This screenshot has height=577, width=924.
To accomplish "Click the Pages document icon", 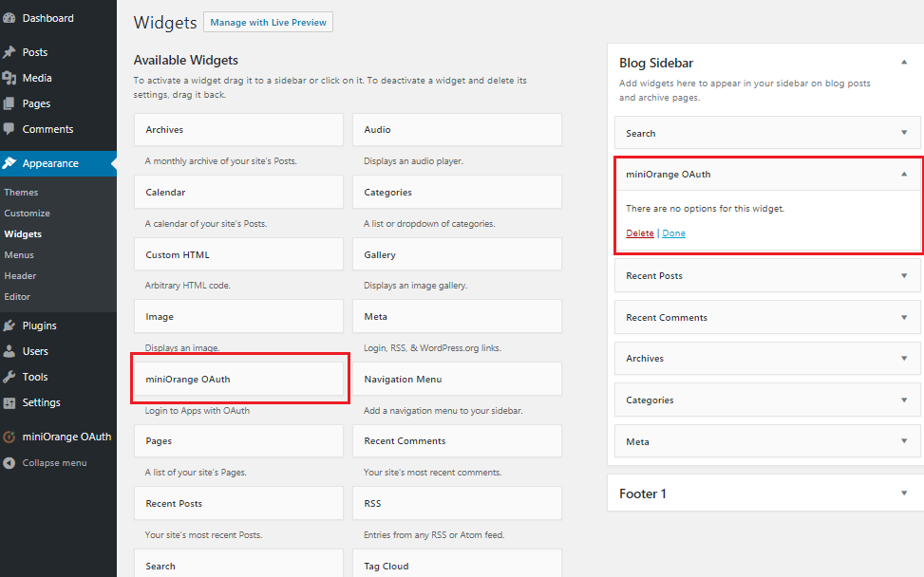I will [x=9, y=103].
